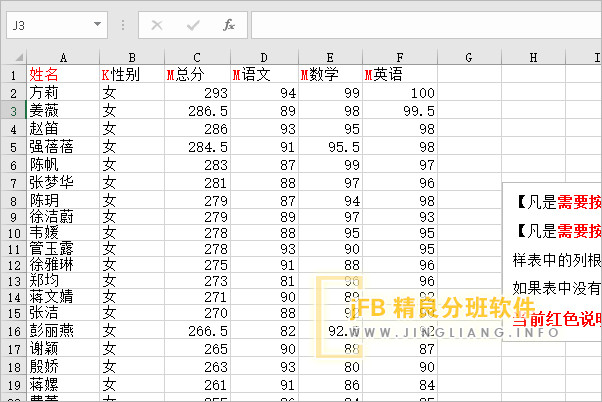This screenshot has width=602, height=402.
Task: Select row 19 header
Action: coord(14,385)
